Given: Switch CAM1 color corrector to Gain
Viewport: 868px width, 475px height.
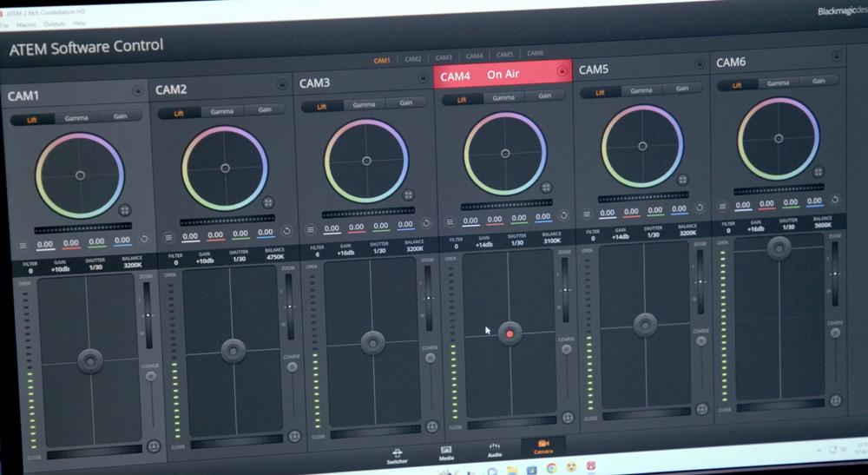Looking at the screenshot, I should [x=120, y=116].
